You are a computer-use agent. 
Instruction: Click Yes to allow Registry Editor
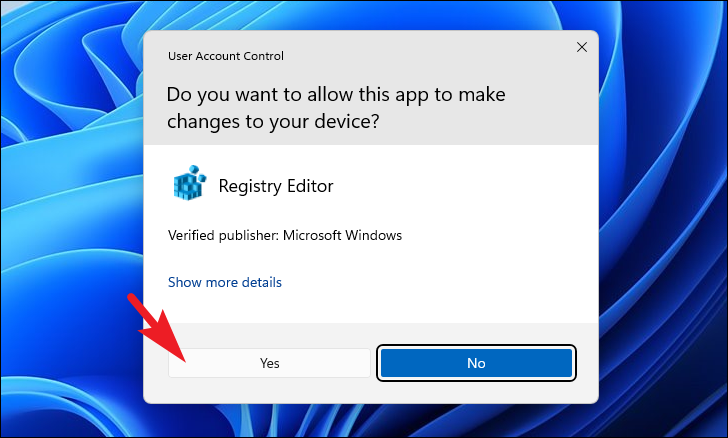coord(269,363)
